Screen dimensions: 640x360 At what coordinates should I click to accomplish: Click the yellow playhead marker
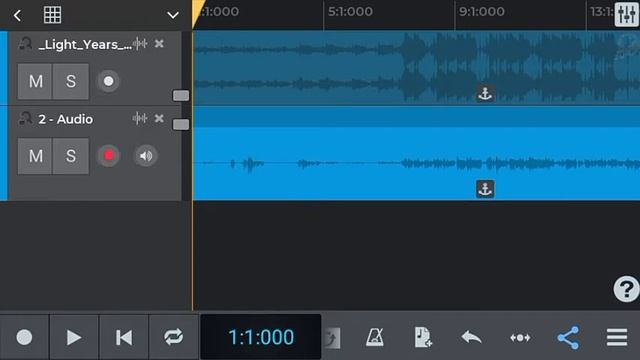198,12
